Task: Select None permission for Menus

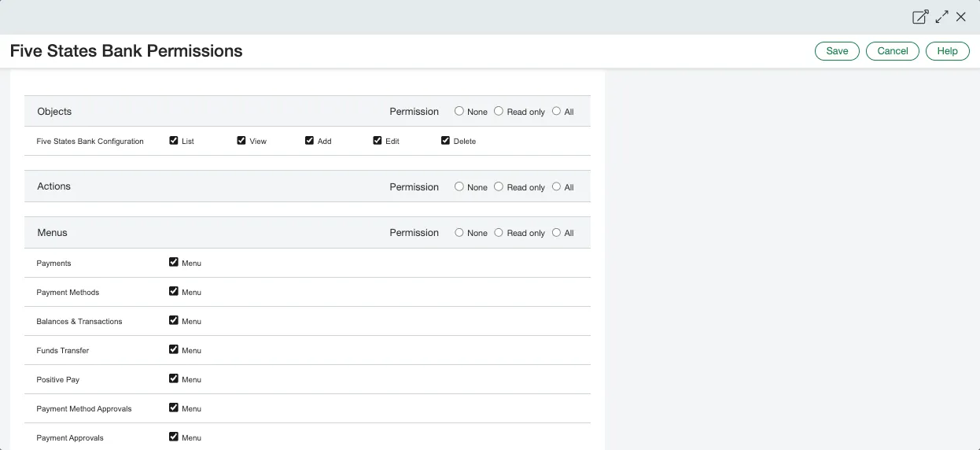Action: point(459,232)
